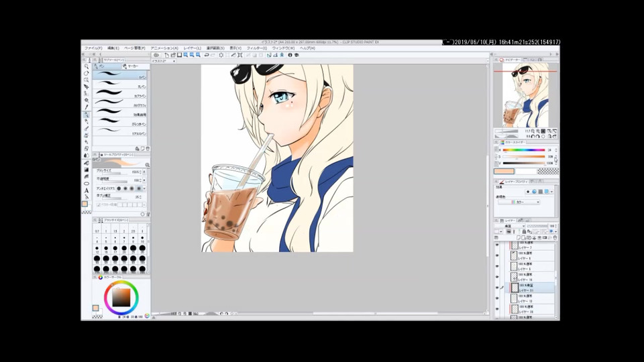Pick brush size preset 0.7
Screen dimensions: 644x362
click(97, 229)
